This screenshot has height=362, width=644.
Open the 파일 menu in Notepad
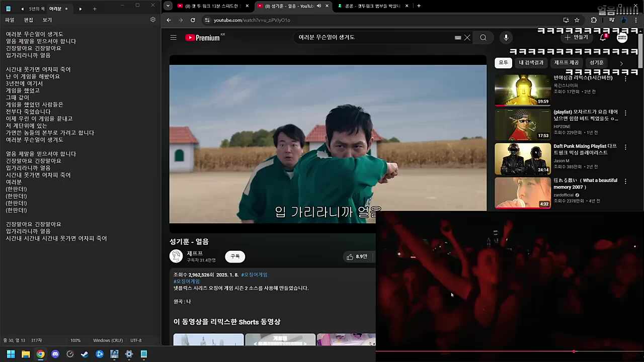pos(10,20)
